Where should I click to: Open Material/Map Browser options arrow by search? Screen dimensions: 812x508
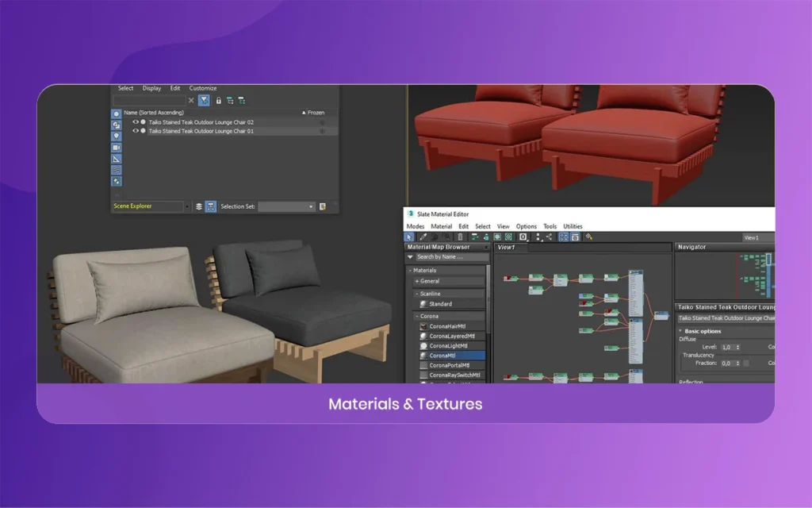pyautogui.click(x=410, y=257)
